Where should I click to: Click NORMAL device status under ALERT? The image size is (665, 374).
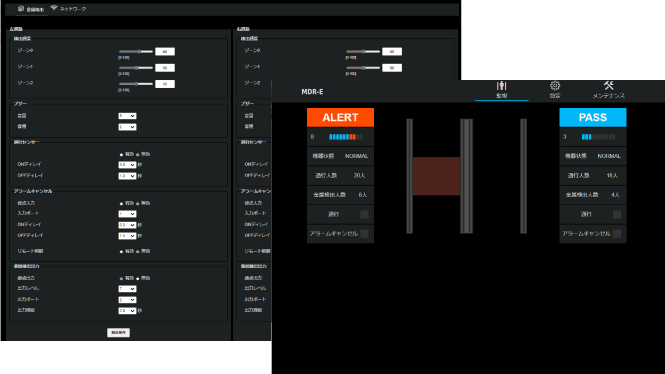click(x=356, y=156)
